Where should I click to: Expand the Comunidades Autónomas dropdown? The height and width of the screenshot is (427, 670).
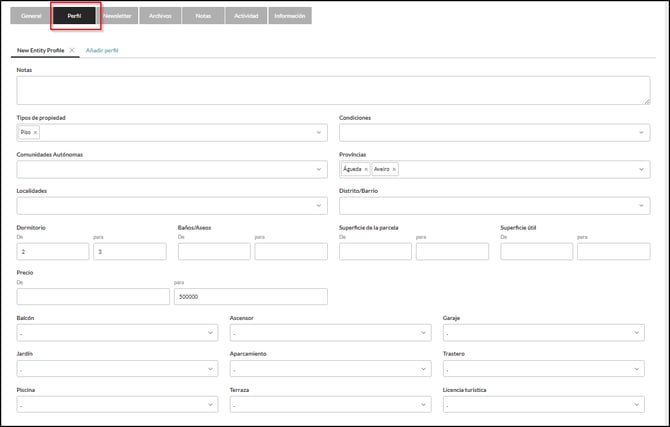pyautogui.click(x=319, y=169)
